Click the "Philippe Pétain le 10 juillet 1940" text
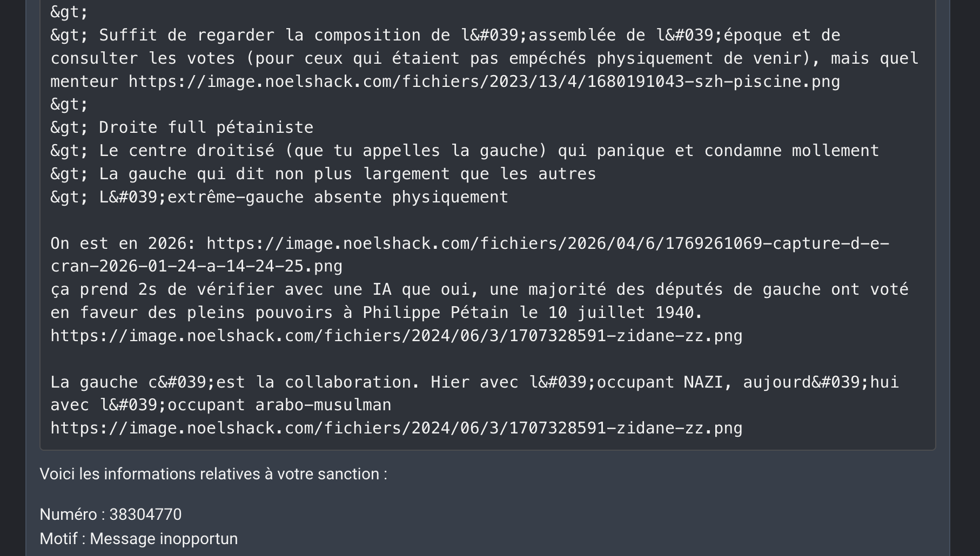The image size is (980, 556). [x=532, y=313]
